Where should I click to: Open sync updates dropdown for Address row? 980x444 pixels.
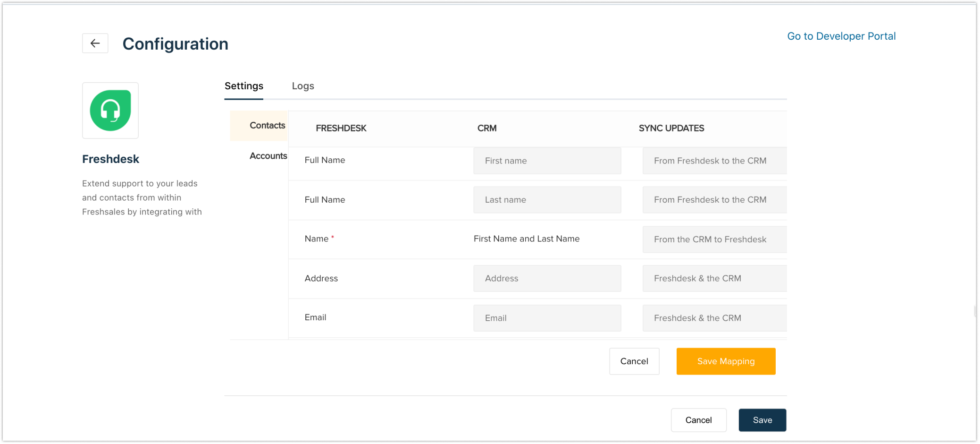[x=714, y=278]
